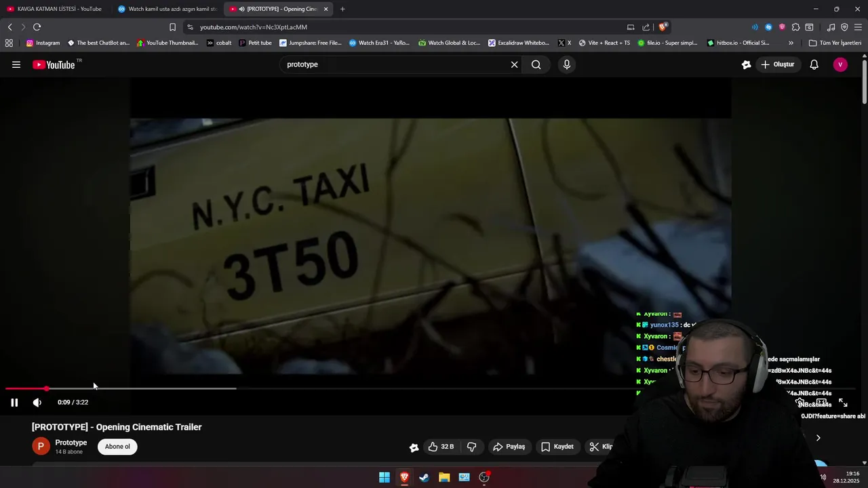This screenshot has height=488, width=868.
Task: Open File Explorer from the taskbar
Action: (444, 477)
